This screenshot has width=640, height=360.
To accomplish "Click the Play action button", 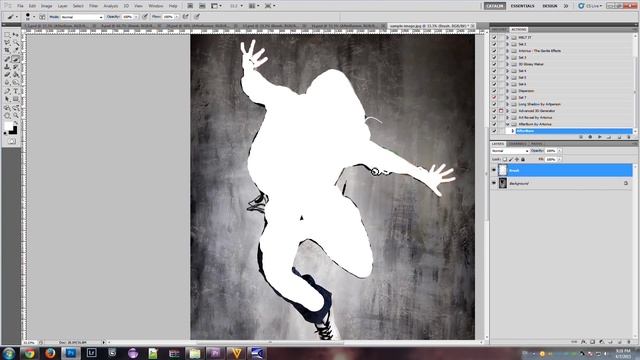I will tap(600, 137).
